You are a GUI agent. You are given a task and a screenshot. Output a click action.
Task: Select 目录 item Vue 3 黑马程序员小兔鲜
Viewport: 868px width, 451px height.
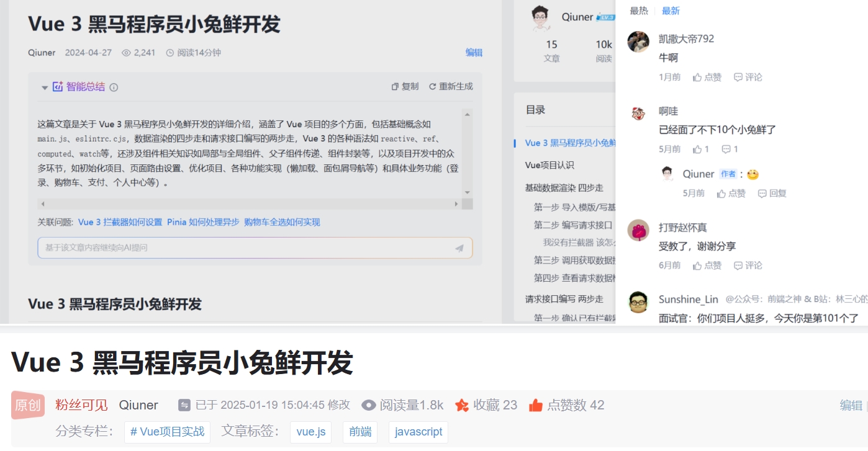[x=570, y=143]
